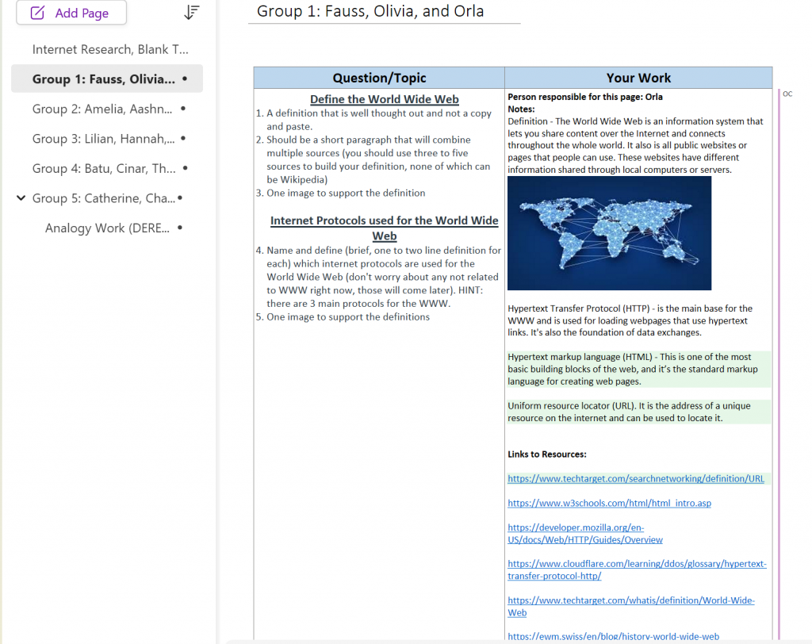This screenshot has width=812, height=644.
Task: Open the techtarget World-Wide-Web definition link
Action: [x=630, y=606]
